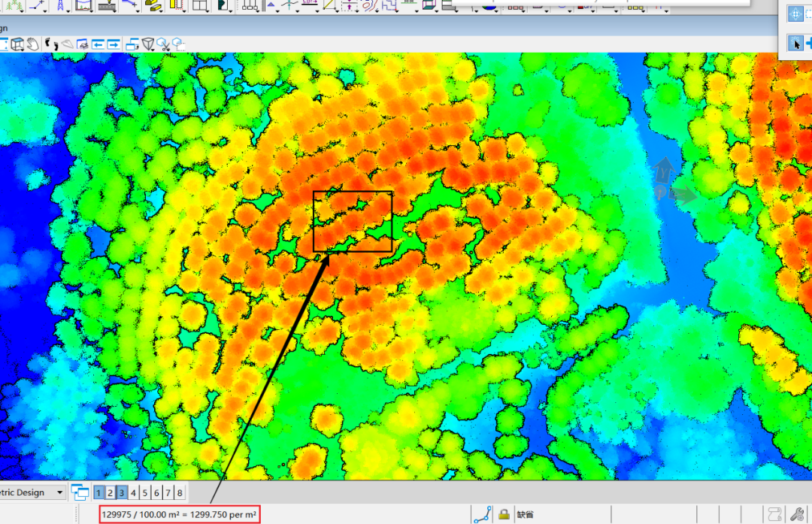The height and width of the screenshot is (524, 812).
Task: Click the display mode cube icon
Action: [17, 44]
